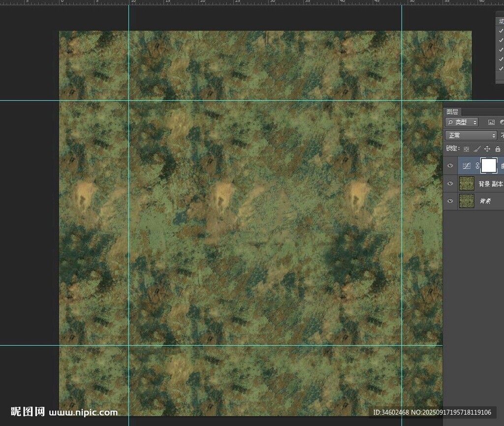
Task: Click the lock image pixels brush icon
Action: pyautogui.click(x=476, y=149)
